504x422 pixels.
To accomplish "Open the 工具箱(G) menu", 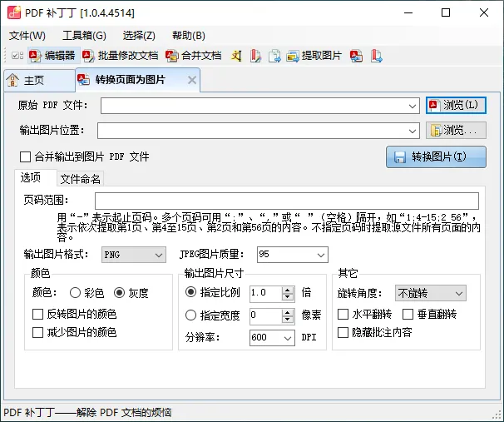I will click(84, 36).
